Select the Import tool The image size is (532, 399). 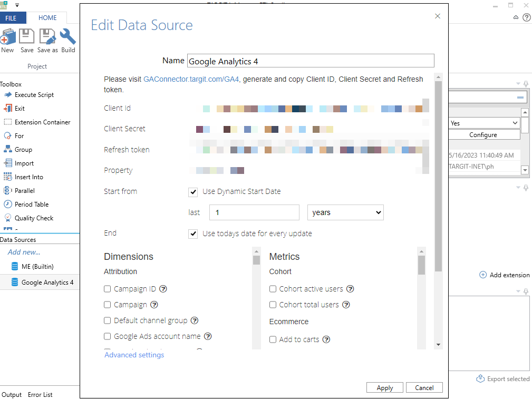point(18,163)
